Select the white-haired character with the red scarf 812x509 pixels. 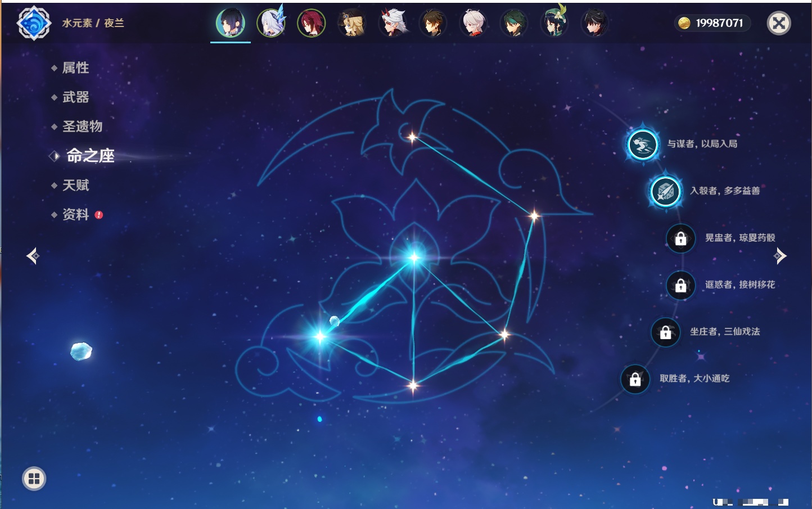[x=473, y=23]
